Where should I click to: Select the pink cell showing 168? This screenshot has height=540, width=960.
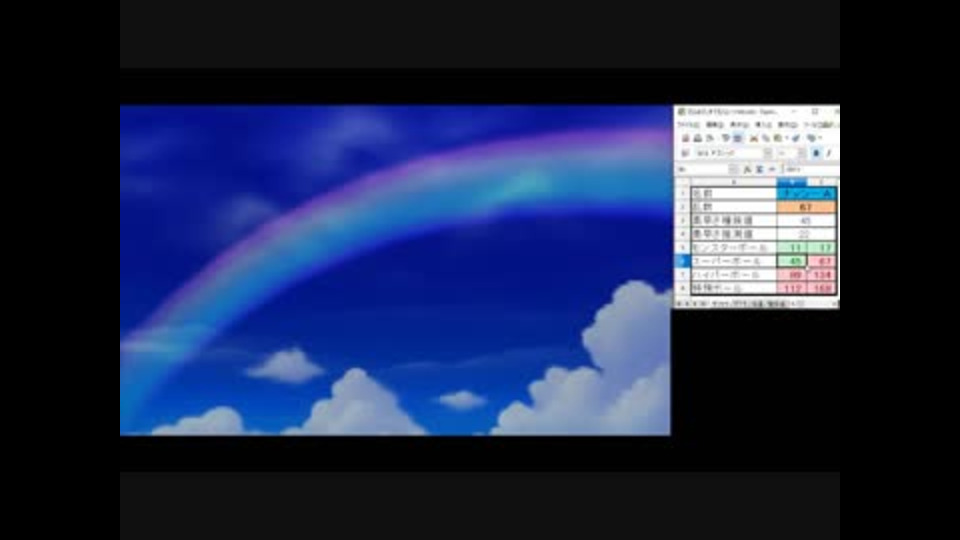822,288
